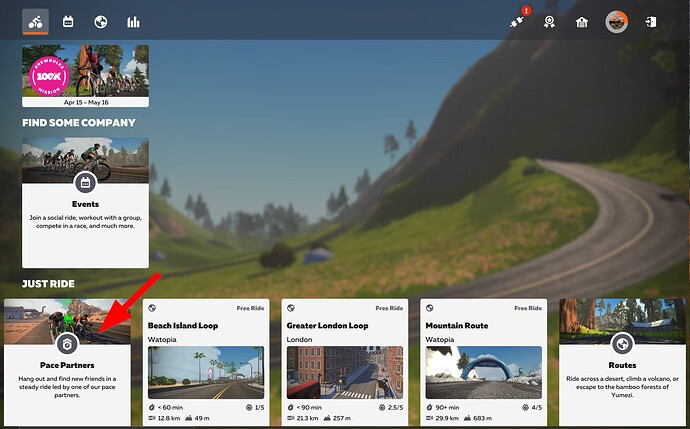The height and width of the screenshot is (429, 690).
Task: Click the globe icon on Beach Island Loop card
Action: 152,308
